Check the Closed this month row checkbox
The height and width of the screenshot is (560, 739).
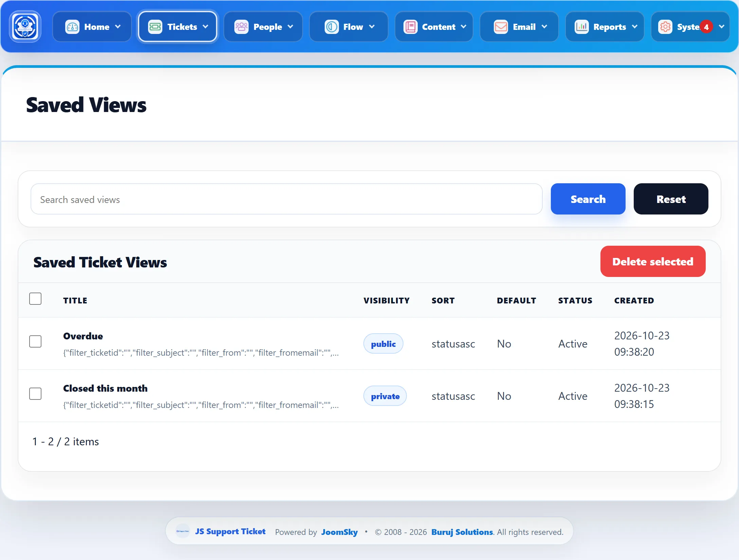tap(35, 394)
